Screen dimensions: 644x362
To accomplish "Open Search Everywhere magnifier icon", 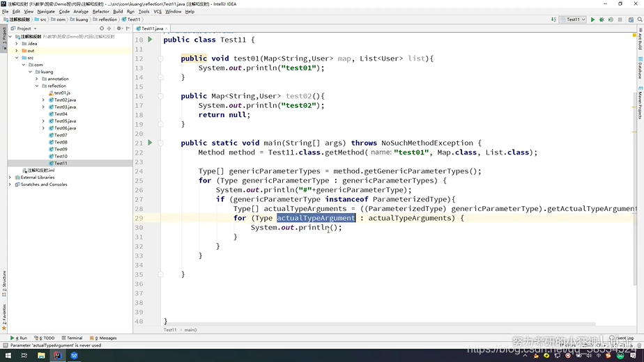I will 640,19.
